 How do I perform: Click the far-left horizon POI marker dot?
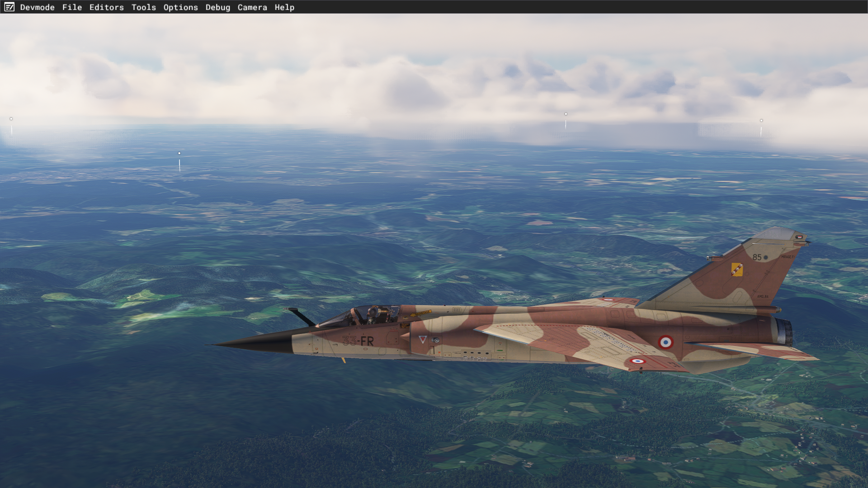click(x=11, y=119)
